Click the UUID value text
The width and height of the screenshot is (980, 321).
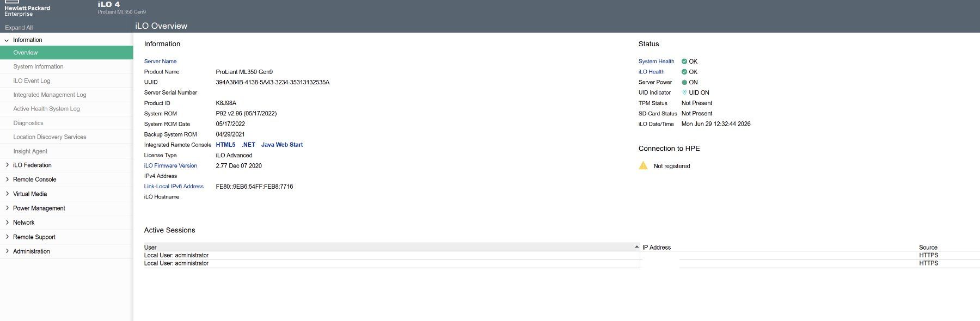[273, 82]
